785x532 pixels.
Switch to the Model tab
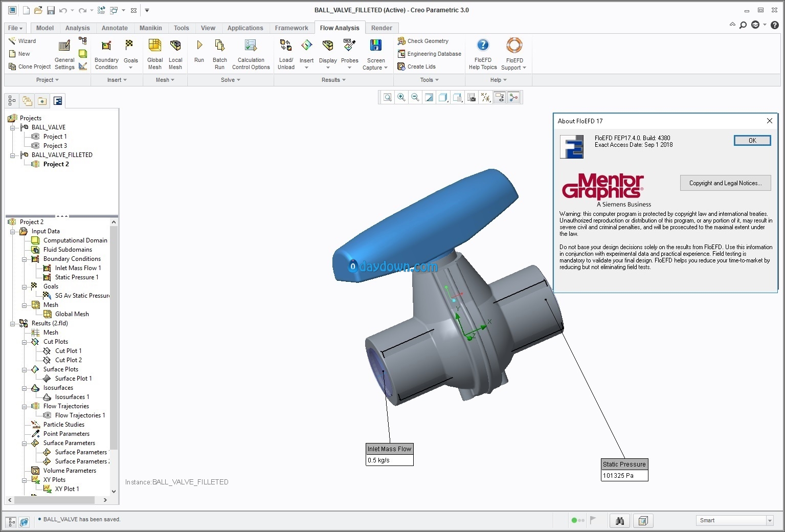[45, 28]
